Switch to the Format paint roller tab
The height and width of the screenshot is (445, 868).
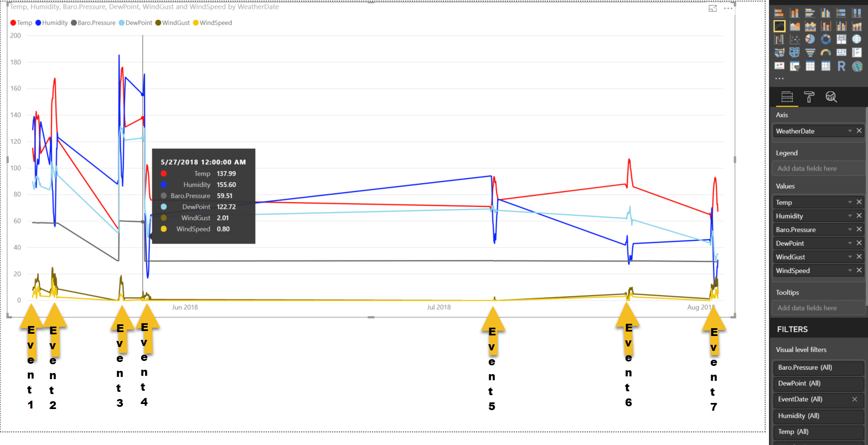pos(809,97)
